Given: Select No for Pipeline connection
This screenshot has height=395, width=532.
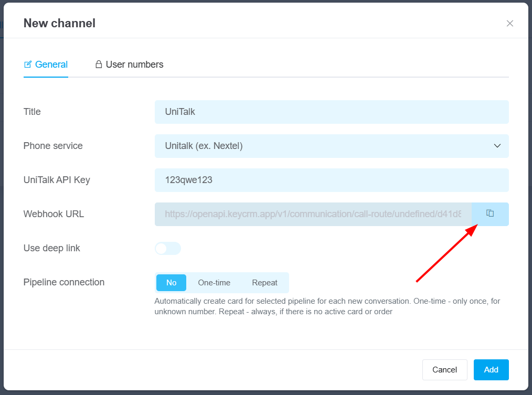Looking at the screenshot, I should tap(172, 283).
